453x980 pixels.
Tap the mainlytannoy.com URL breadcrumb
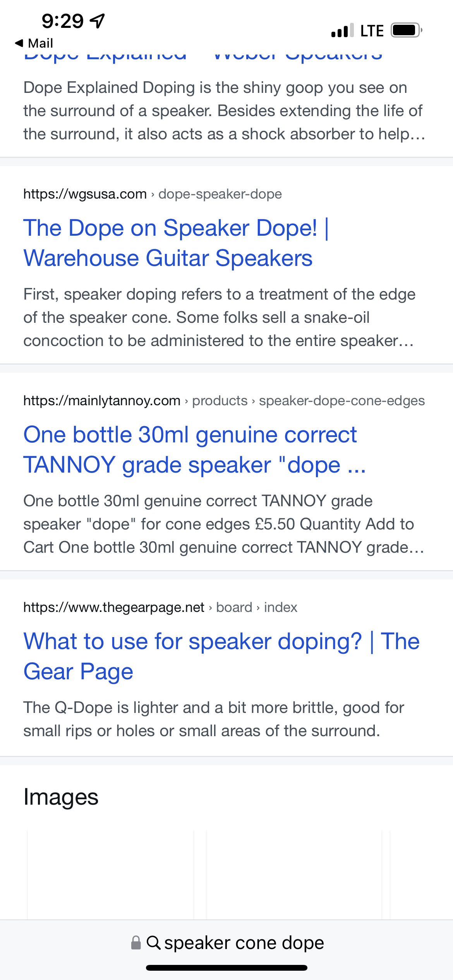[x=224, y=401]
